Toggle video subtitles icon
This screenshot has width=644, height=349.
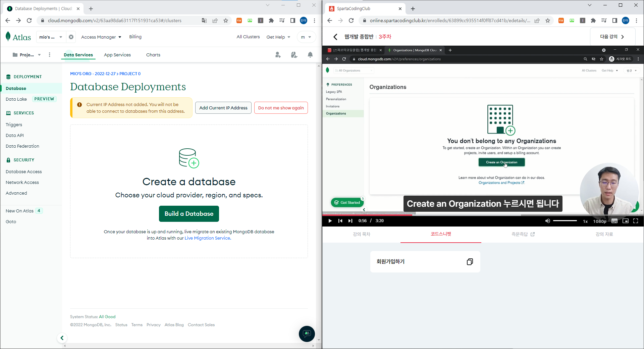pos(614,221)
